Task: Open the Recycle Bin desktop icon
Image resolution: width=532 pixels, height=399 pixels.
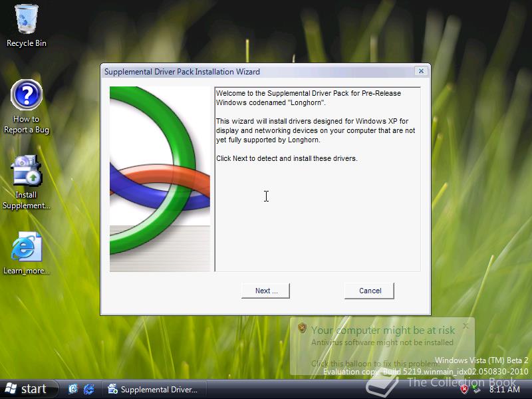Action: coord(26,26)
